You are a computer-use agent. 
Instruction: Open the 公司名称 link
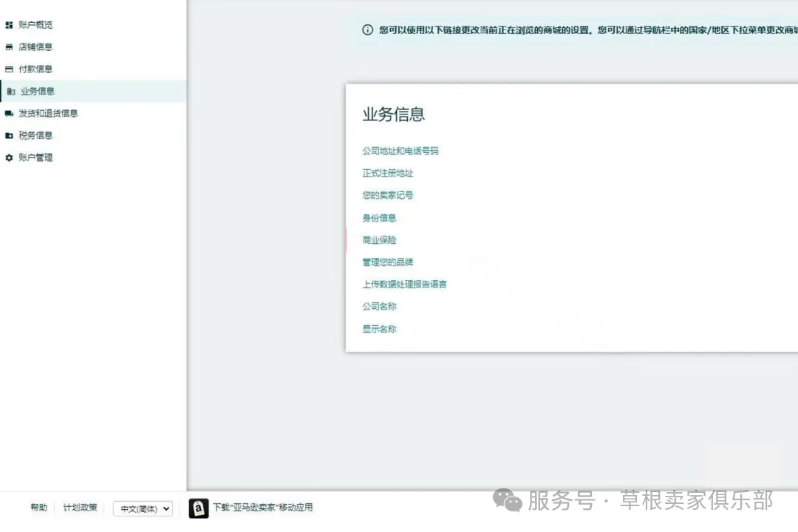(x=379, y=307)
